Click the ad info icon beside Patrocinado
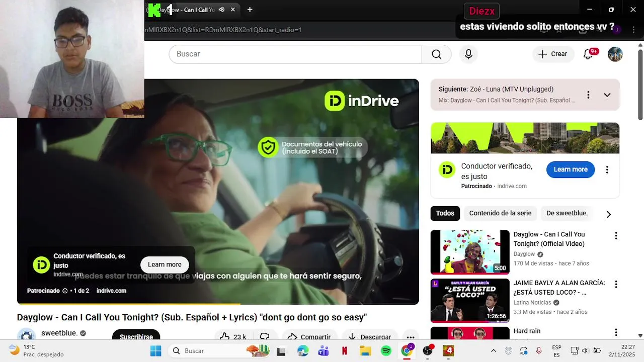 pos(65,291)
